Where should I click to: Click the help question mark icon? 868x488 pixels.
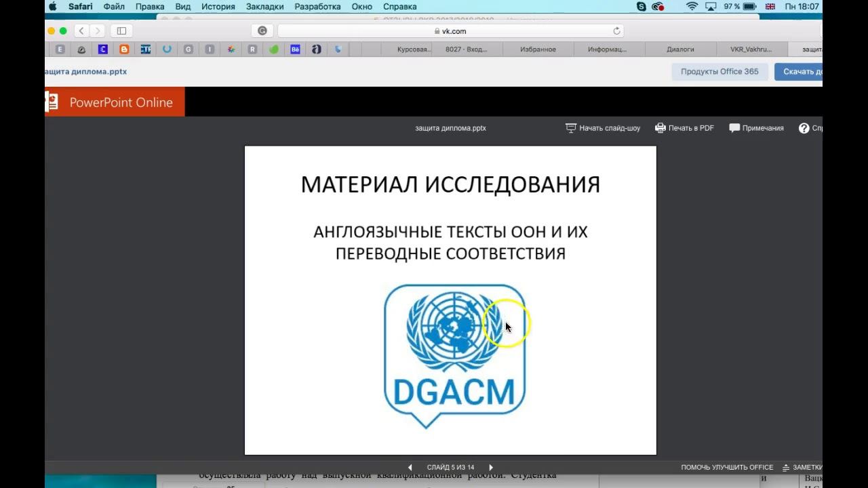(x=804, y=128)
